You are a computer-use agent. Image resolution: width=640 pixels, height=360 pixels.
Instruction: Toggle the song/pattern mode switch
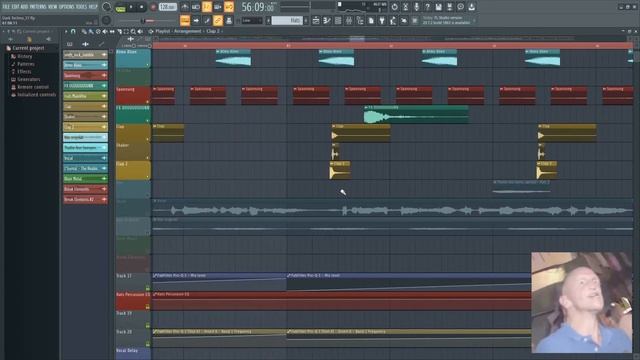[120, 7]
